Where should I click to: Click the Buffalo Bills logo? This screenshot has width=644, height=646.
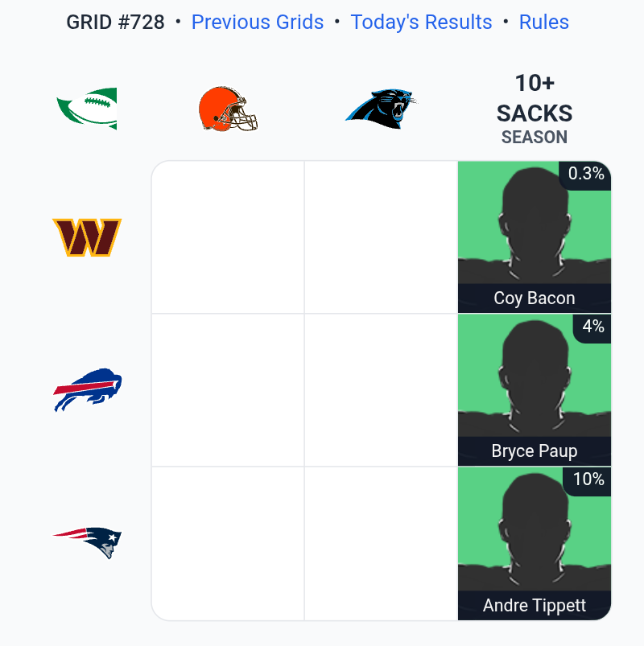click(87, 389)
